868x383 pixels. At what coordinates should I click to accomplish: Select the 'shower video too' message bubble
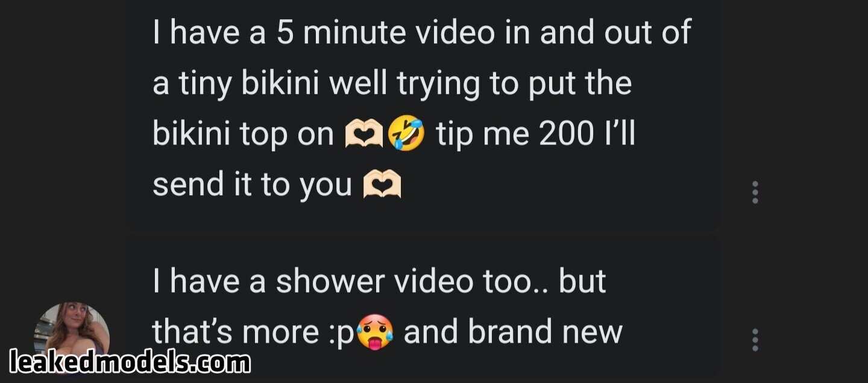pyautogui.click(x=423, y=308)
